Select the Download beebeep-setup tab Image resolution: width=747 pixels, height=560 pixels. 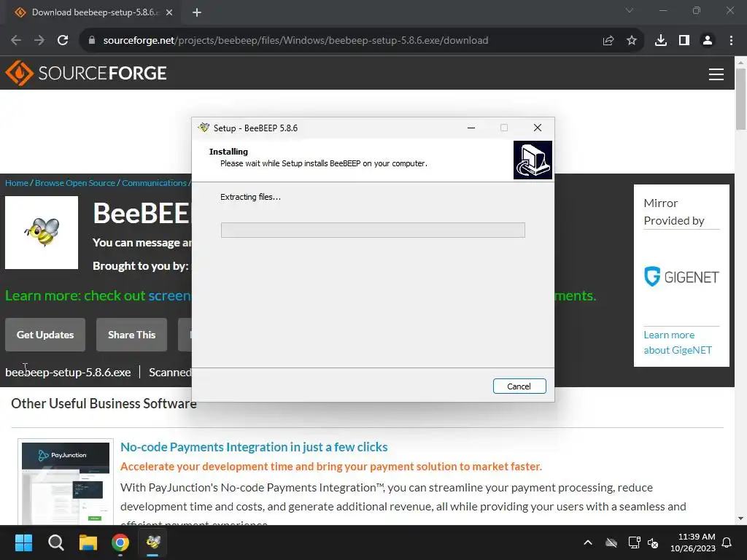(93, 12)
